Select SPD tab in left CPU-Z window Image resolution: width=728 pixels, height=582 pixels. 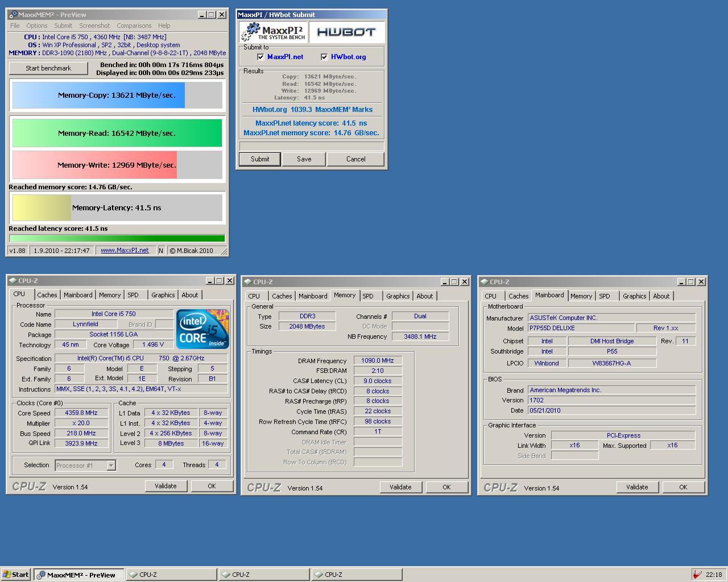pyautogui.click(x=133, y=295)
